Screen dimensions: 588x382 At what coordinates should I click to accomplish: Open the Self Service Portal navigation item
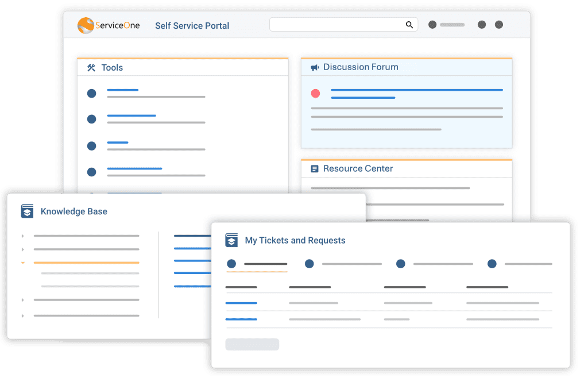click(192, 25)
